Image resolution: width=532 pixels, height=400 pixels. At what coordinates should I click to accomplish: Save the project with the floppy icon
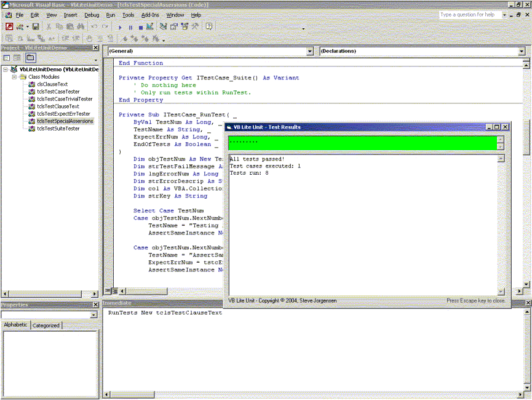pyautogui.click(x=35, y=26)
